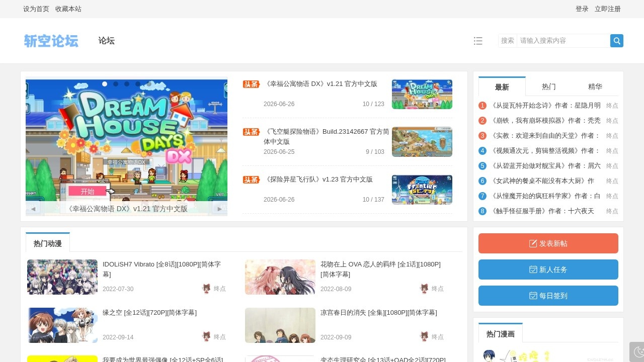
Task: Open poster avatar beside 花吻在上 OVA entry
Action: pyautogui.click(x=424, y=289)
